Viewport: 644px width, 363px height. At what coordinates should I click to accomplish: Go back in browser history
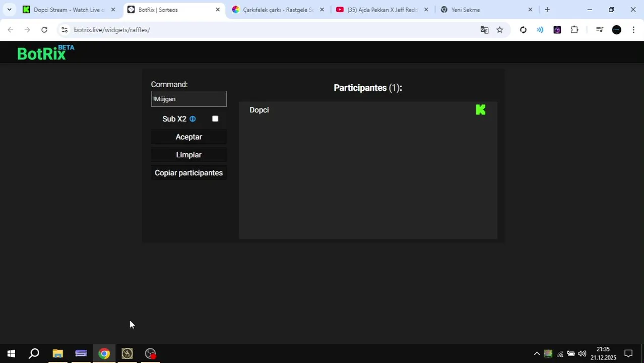(11, 30)
